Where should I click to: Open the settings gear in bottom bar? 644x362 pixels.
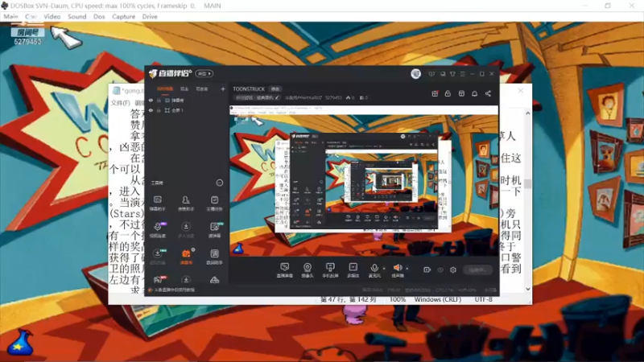[453, 269]
